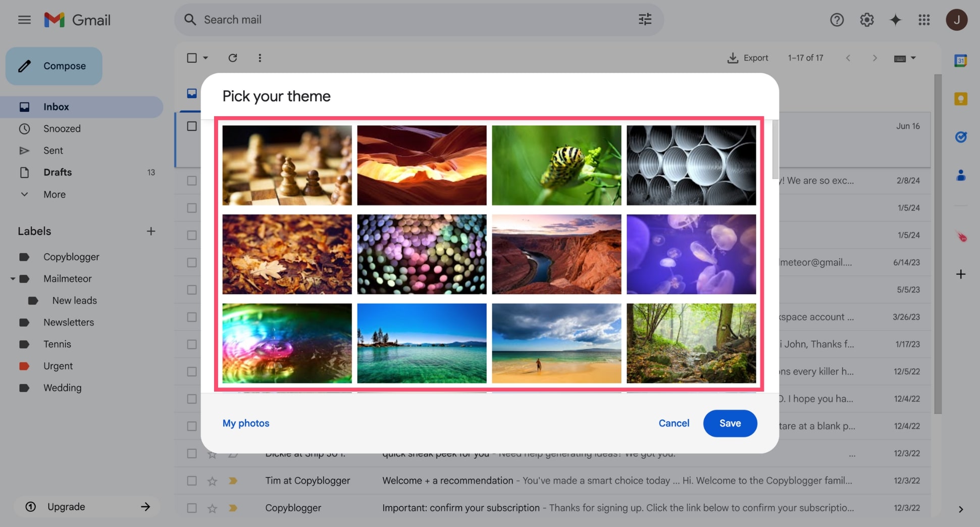Select the email dated 5/5/23
The image size is (980, 527).
tap(192, 290)
